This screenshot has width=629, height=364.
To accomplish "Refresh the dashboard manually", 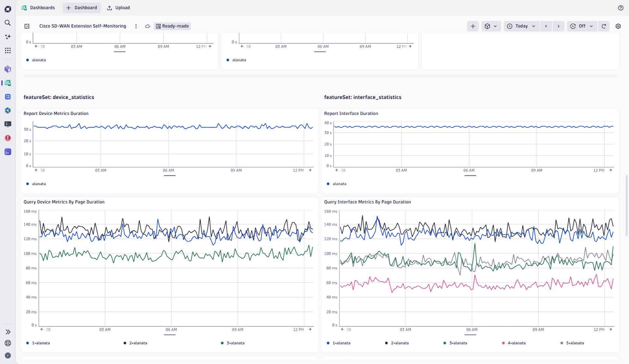I will coord(604,26).
